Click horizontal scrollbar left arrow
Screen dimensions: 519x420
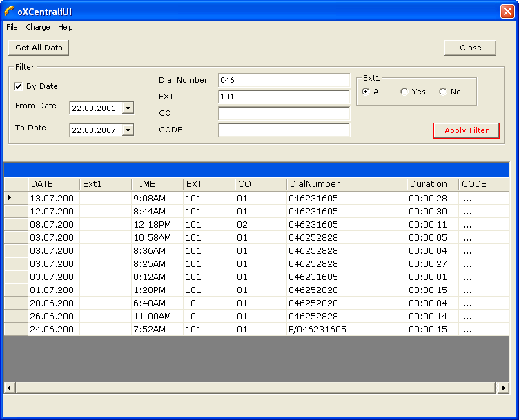(10, 388)
